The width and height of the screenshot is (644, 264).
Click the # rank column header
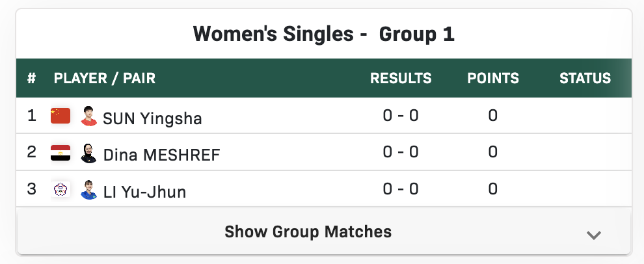31,79
